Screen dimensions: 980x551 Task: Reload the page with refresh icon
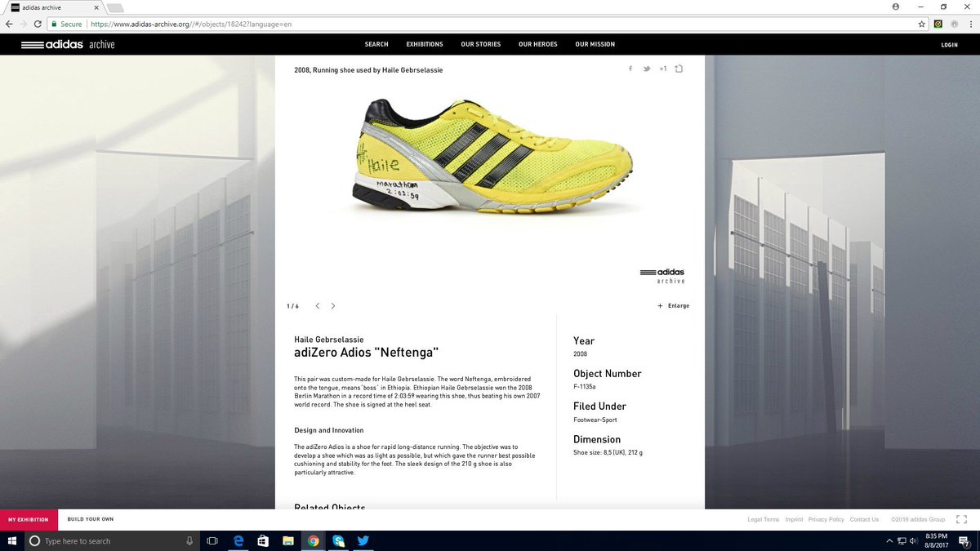(38, 24)
